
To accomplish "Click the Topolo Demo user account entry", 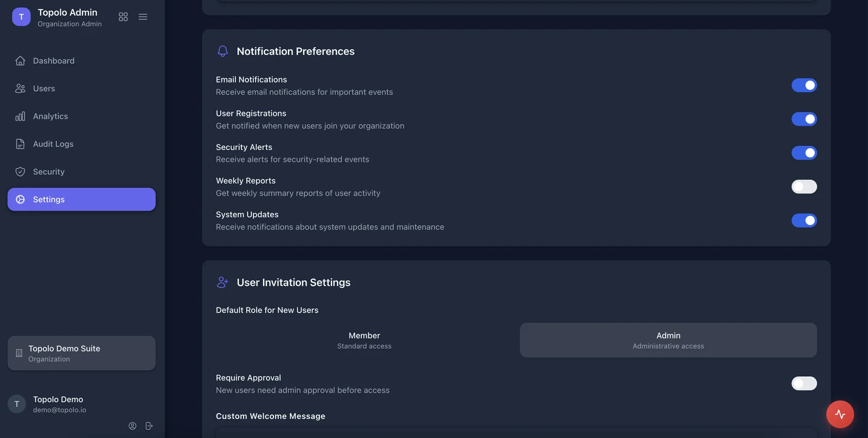I will click(58, 404).
